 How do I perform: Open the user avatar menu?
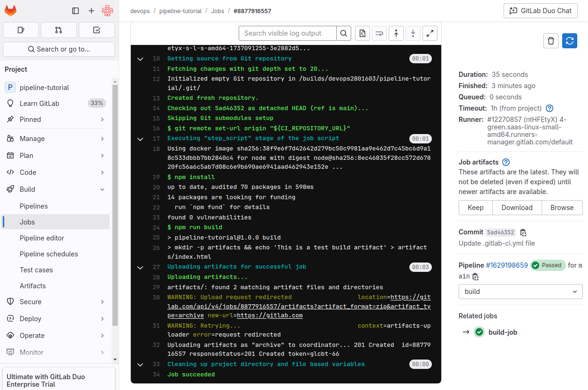pyautogui.click(x=107, y=11)
